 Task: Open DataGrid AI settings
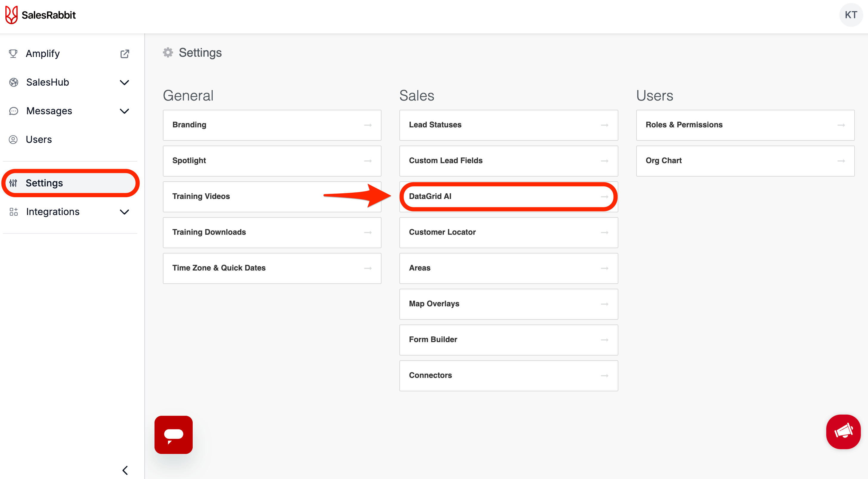pos(509,197)
